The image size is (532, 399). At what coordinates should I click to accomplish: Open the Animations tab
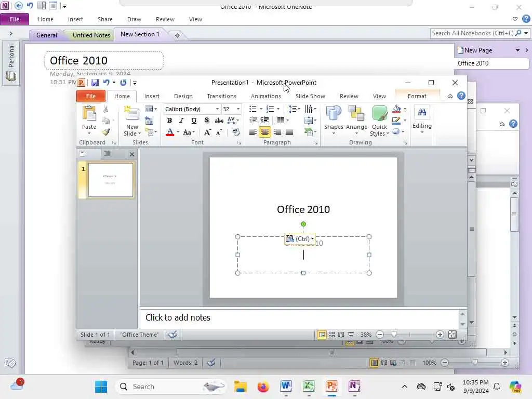265,96
